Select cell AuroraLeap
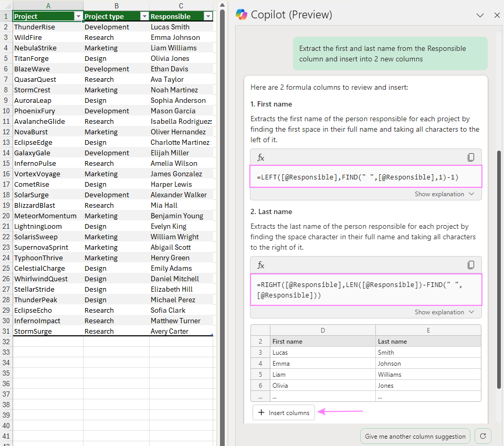Viewport: 504px width, 446px height. (48, 101)
